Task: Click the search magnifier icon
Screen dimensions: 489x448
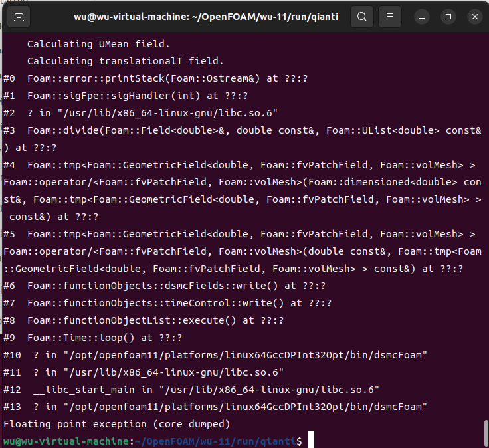Action: point(361,17)
